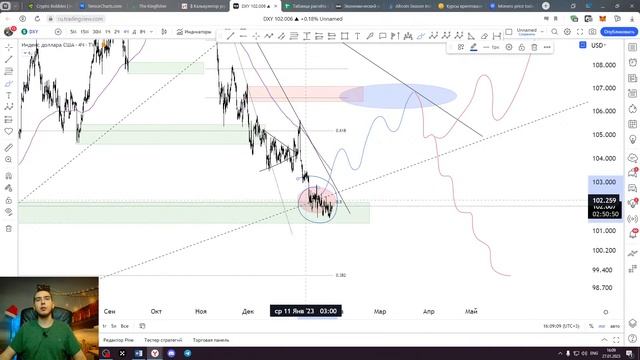Toggle auto scale mode
640x360 pixels.
(x=615, y=326)
